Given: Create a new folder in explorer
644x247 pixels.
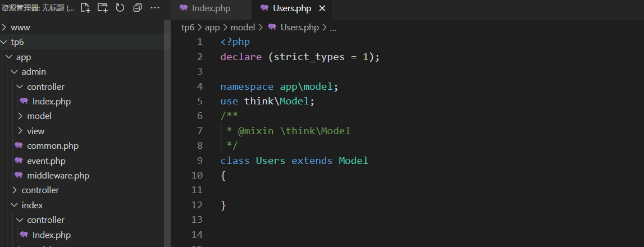Looking at the screenshot, I should (103, 7).
